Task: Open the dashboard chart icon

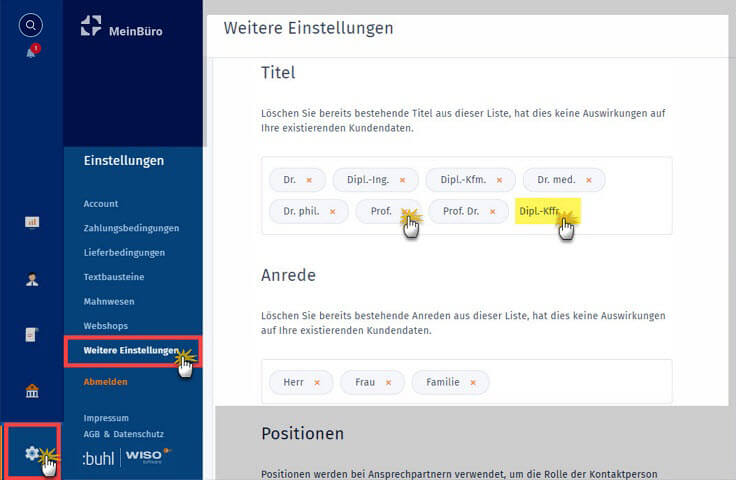Action: coord(31,222)
